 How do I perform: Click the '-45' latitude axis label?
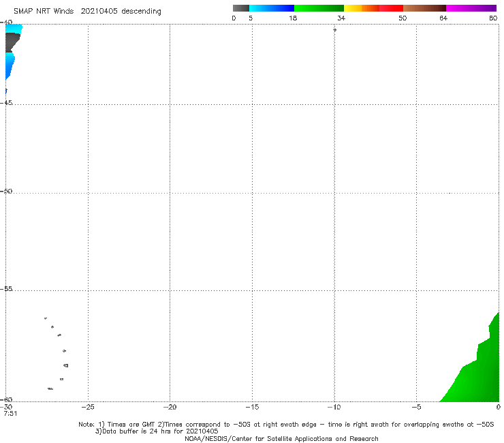[x=6, y=103]
